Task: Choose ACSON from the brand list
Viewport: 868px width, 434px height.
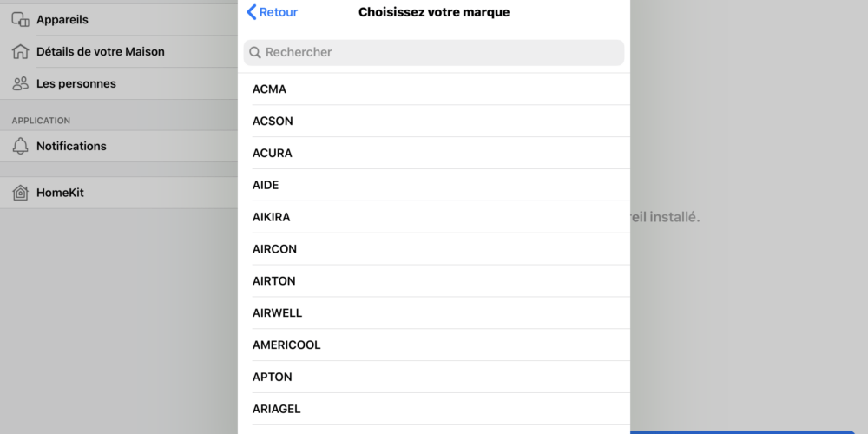Action: pos(434,122)
